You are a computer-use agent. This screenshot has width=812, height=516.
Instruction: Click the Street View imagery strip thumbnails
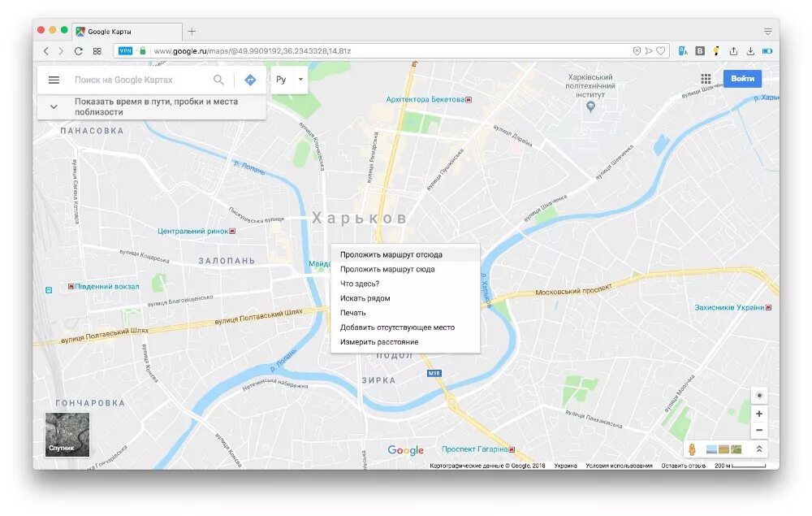[x=724, y=449]
